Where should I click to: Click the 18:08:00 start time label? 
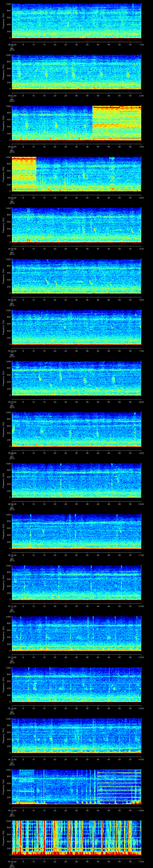coord(12,453)
